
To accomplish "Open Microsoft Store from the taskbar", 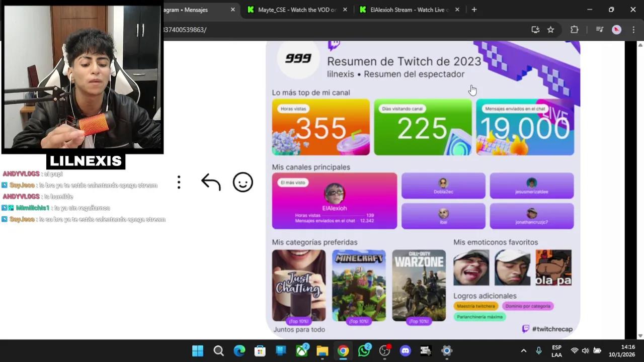I will point(260,351).
